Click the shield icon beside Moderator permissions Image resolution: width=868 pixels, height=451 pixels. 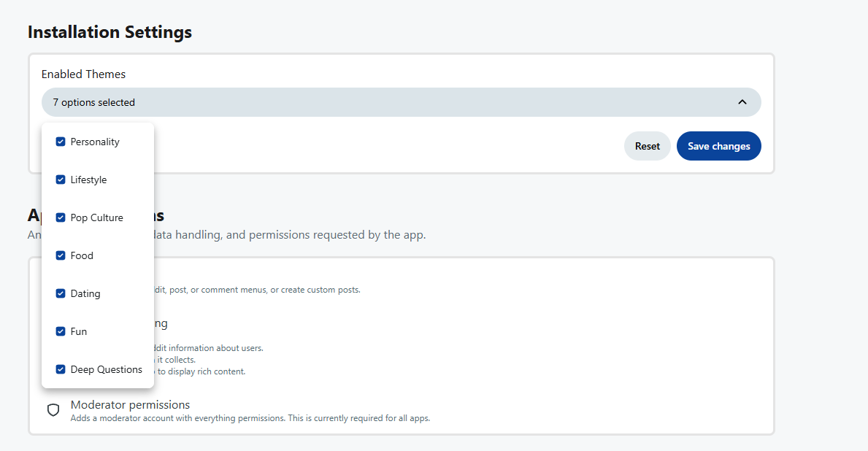point(53,410)
